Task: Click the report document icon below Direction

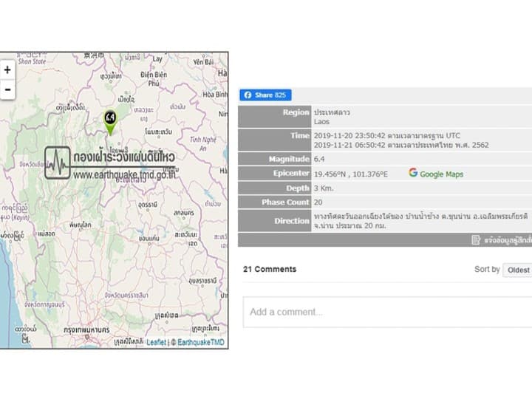Action: tap(477, 240)
